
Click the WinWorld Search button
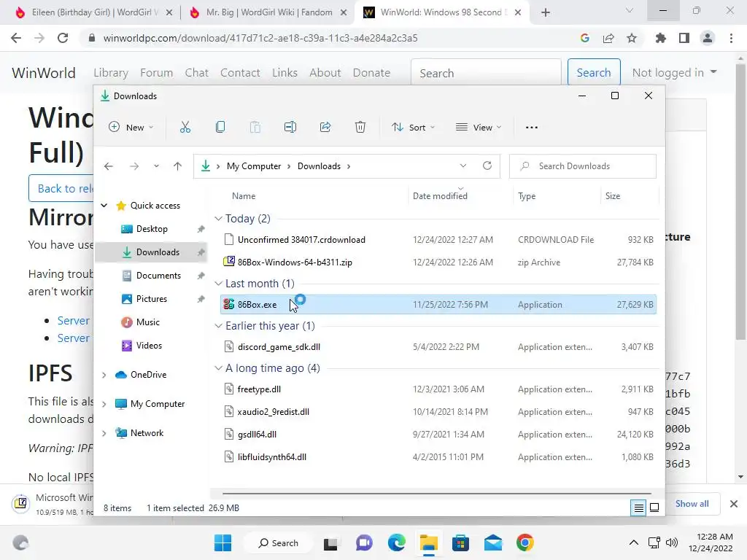pyautogui.click(x=594, y=72)
